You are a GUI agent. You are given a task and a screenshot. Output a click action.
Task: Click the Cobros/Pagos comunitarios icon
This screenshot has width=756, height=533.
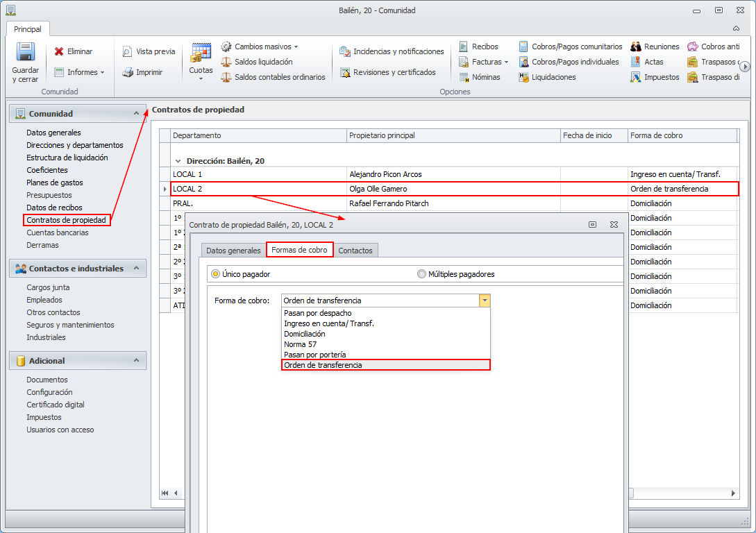click(523, 46)
